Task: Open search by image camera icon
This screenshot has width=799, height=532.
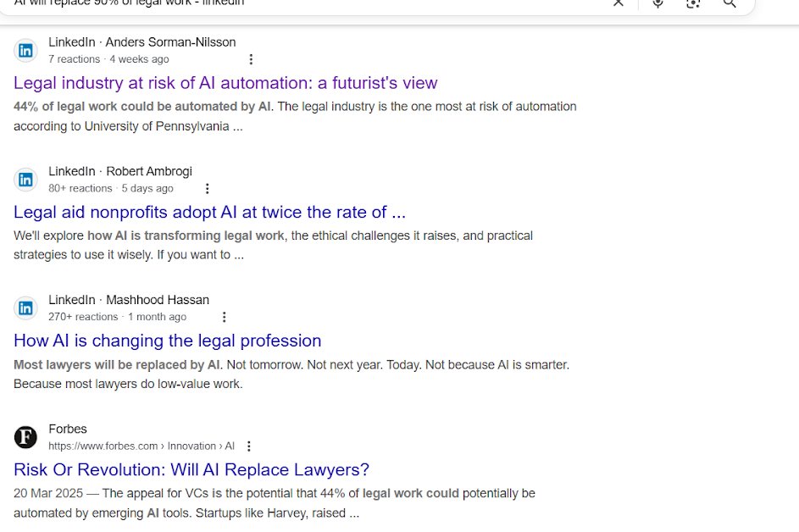Action: pos(693,3)
